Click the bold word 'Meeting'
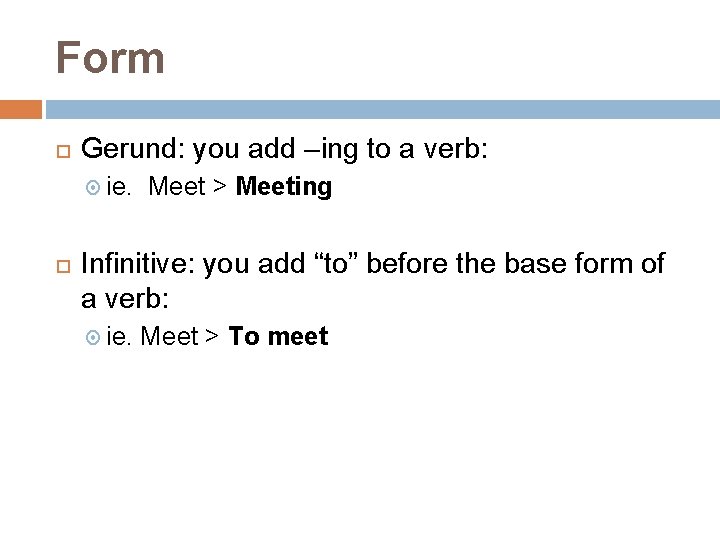720x540 pixels. (284, 187)
